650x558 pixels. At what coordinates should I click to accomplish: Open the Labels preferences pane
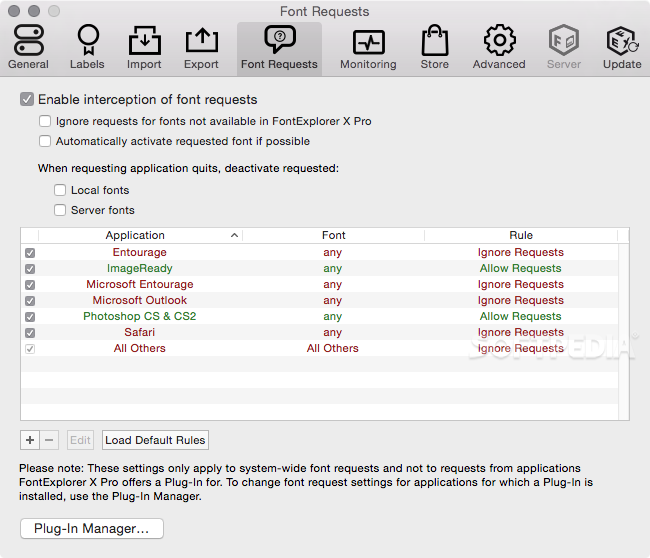coord(87,47)
